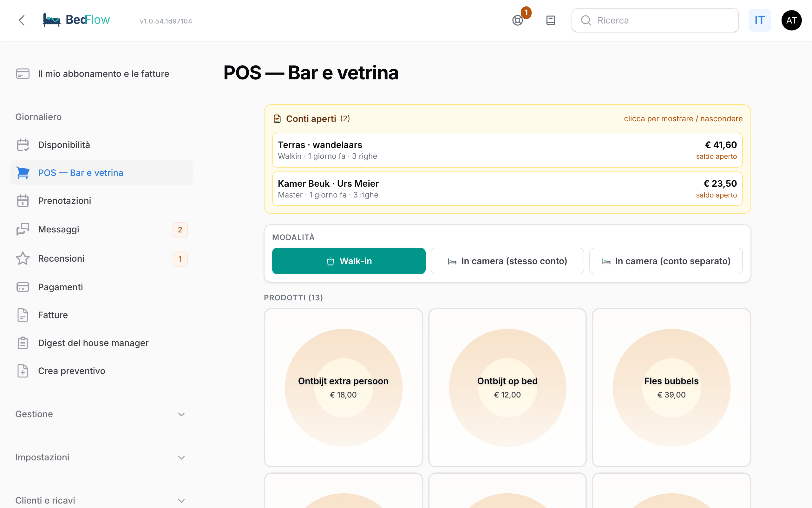This screenshot has width=812, height=508.
Task: Open Il mio abbonamento e le fatture
Action: 101,74
